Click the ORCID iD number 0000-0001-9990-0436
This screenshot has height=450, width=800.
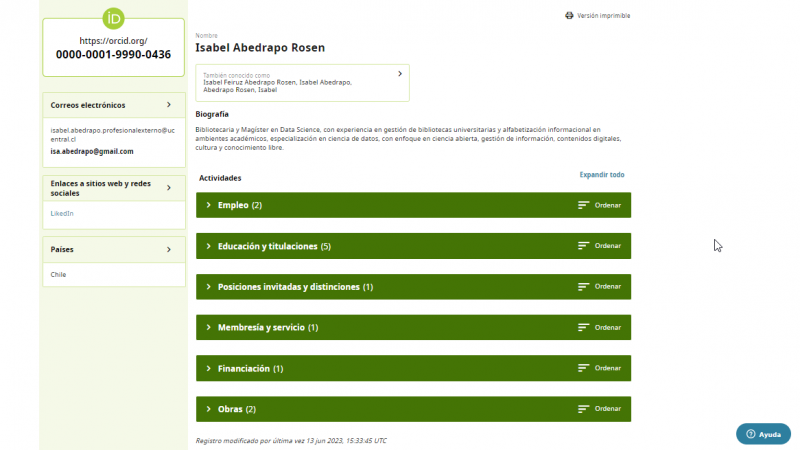(x=113, y=54)
